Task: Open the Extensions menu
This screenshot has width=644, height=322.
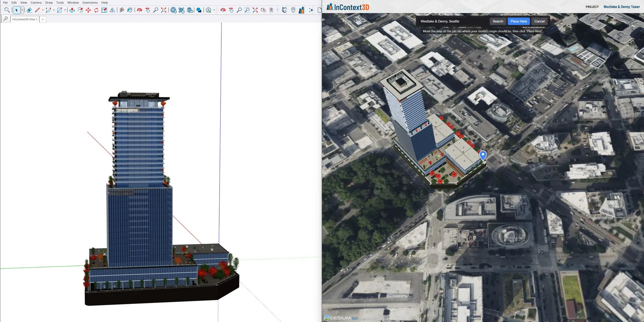Action: tap(90, 2)
